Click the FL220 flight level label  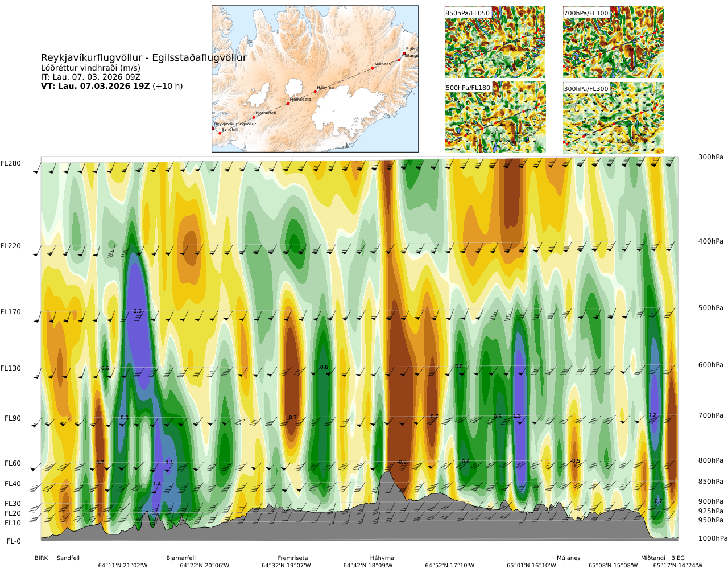pyautogui.click(x=11, y=246)
